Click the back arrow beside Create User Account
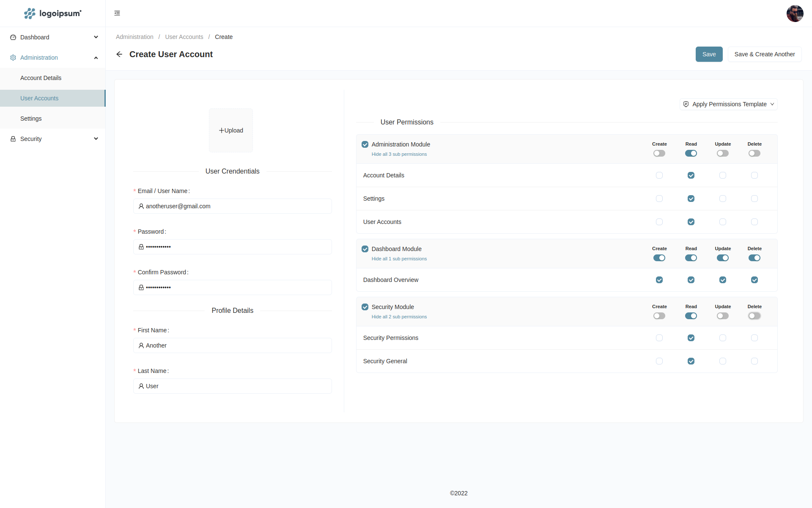This screenshot has width=812, height=508. coord(119,54)
